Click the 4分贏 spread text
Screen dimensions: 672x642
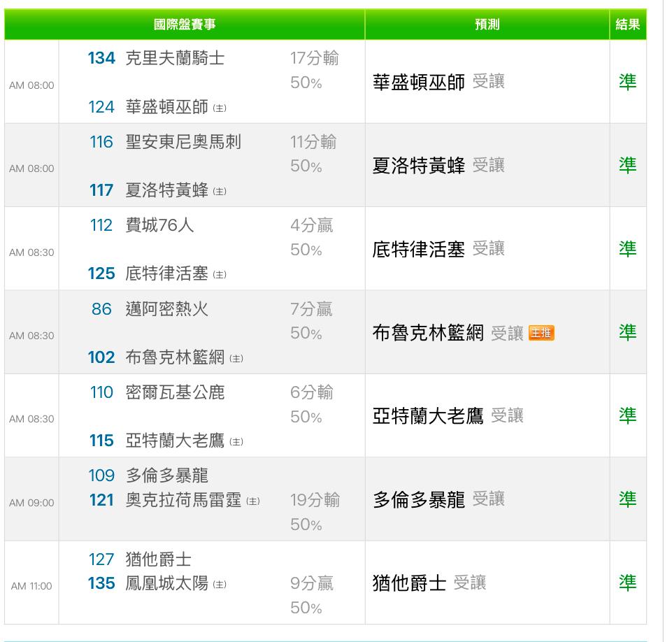312,225
